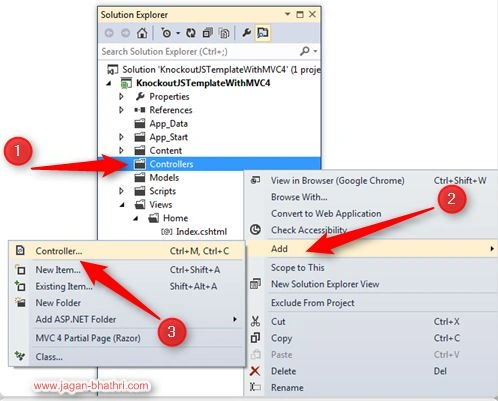
Task: Choose New Solution Explorer View
Action: 371,284
